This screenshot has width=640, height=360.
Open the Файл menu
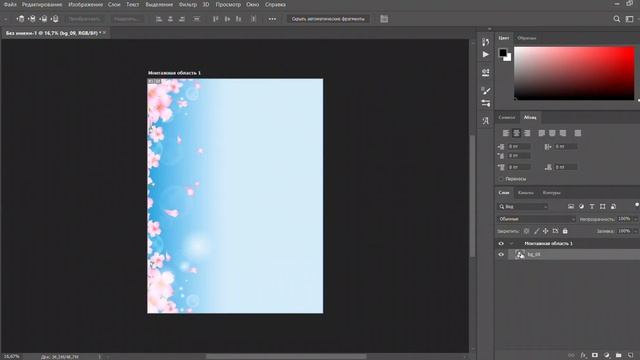point(10,4)
